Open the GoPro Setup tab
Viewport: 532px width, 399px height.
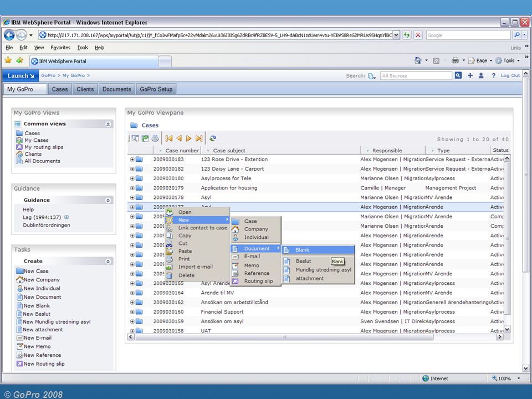(x=156, y=89)
